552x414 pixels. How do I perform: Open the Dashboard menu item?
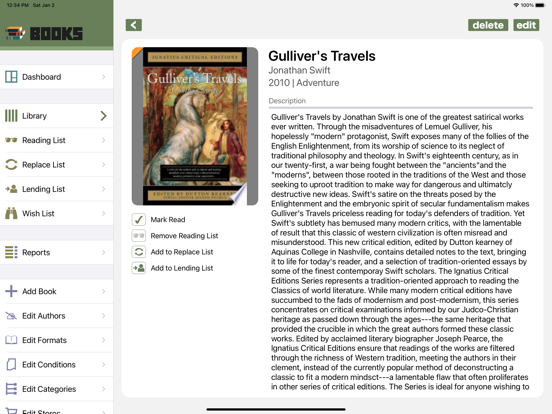pyautogui.click(x=56, y=77)
